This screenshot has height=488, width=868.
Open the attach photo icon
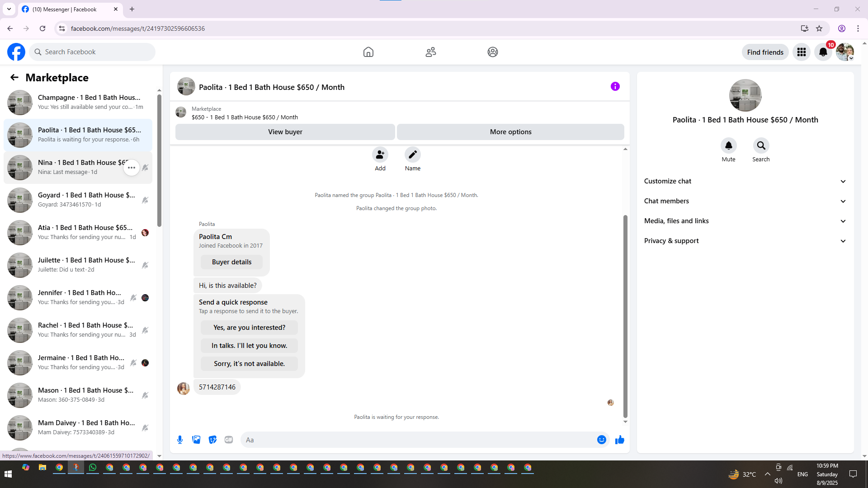click(x=196, y=440)
